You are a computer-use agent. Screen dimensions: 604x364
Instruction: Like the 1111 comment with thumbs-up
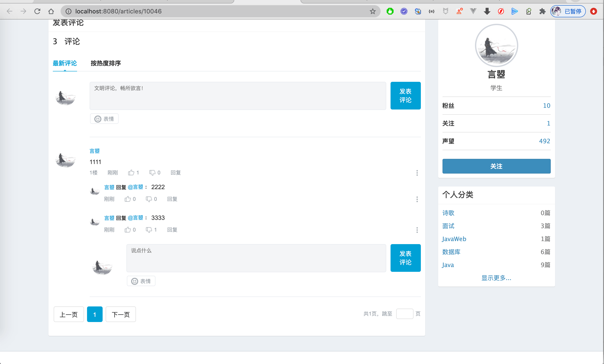(131, 172)
